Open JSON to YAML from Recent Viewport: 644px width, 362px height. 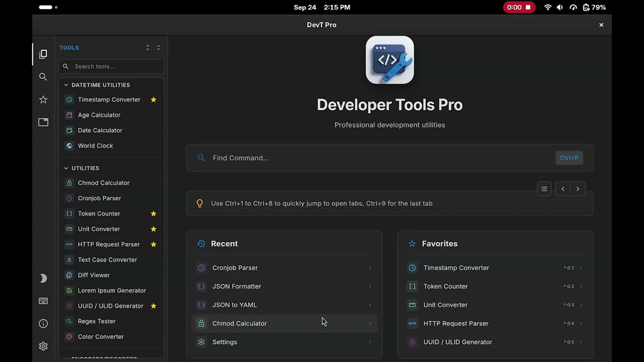[x=284, y=305]
